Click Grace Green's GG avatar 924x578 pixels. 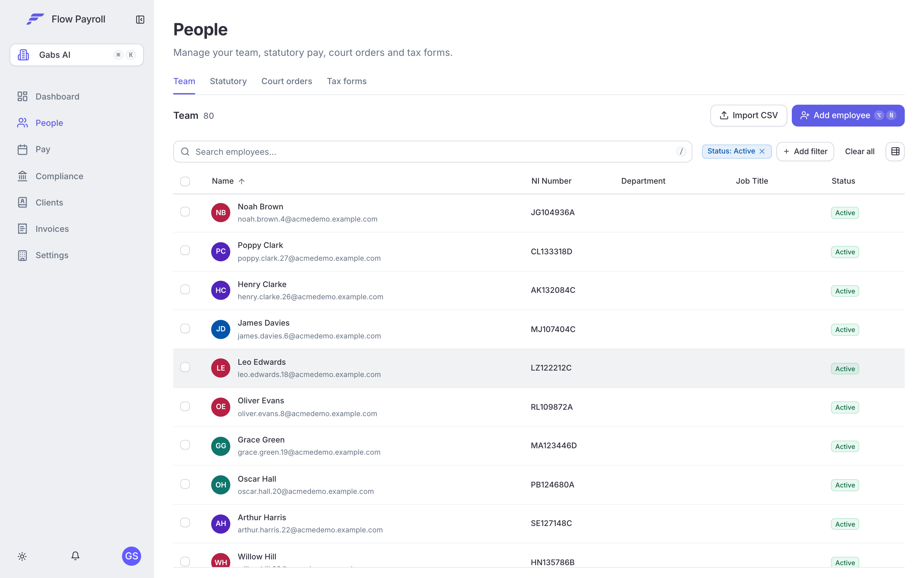(x=221, y=446)
